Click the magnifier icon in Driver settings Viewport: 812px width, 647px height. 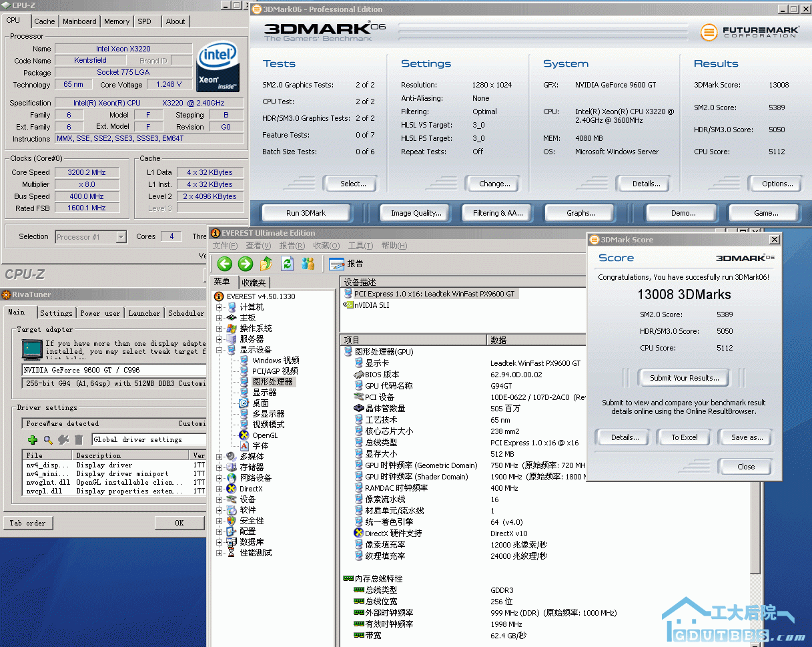48,439
